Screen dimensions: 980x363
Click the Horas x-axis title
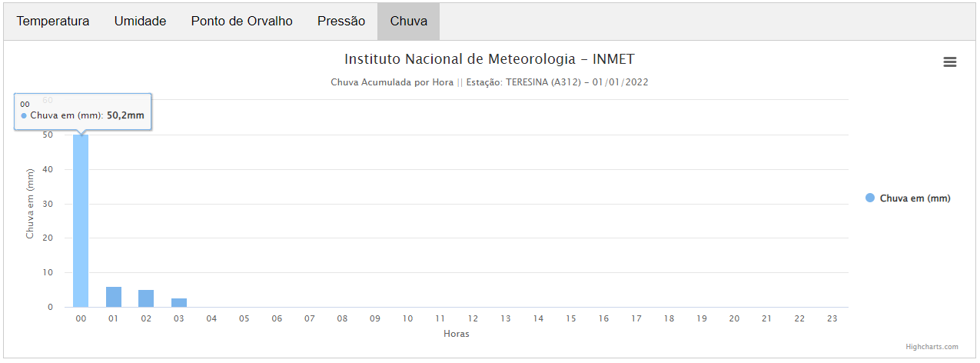coord(457,334)
